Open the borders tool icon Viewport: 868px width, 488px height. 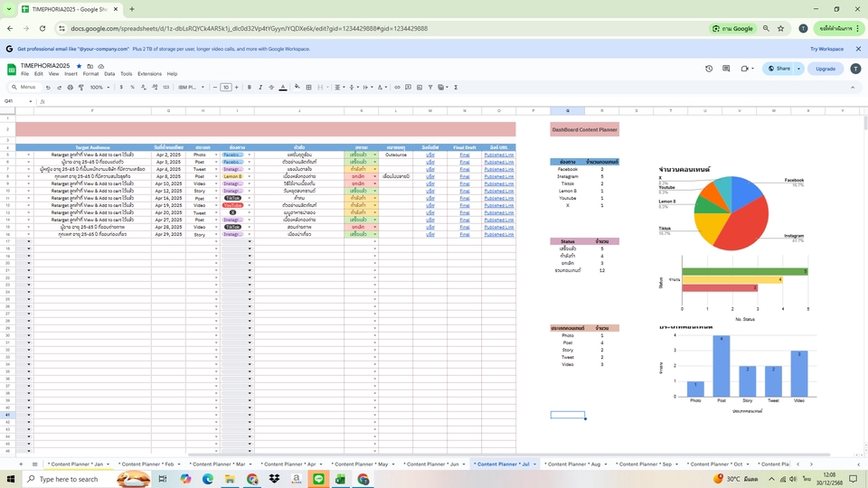pyautogui.click(x=308, y=88)
